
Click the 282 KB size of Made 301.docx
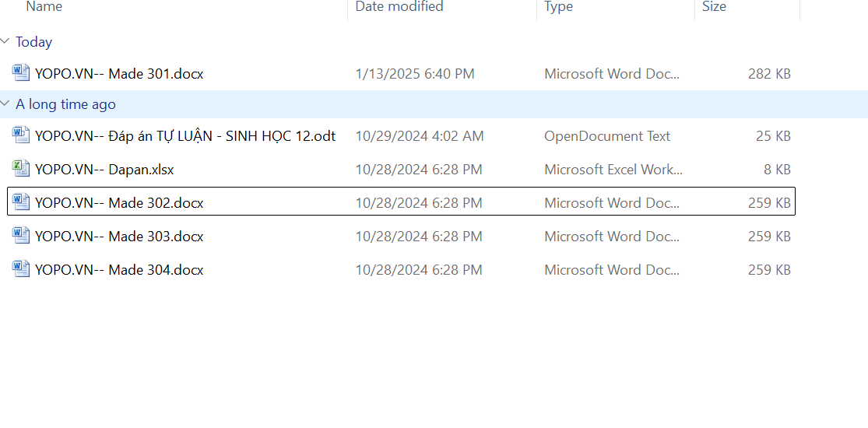[769, 74]
